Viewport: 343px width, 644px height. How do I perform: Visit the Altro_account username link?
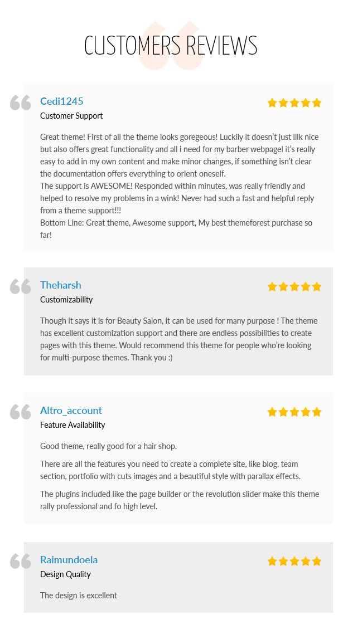tap(71, 411)
